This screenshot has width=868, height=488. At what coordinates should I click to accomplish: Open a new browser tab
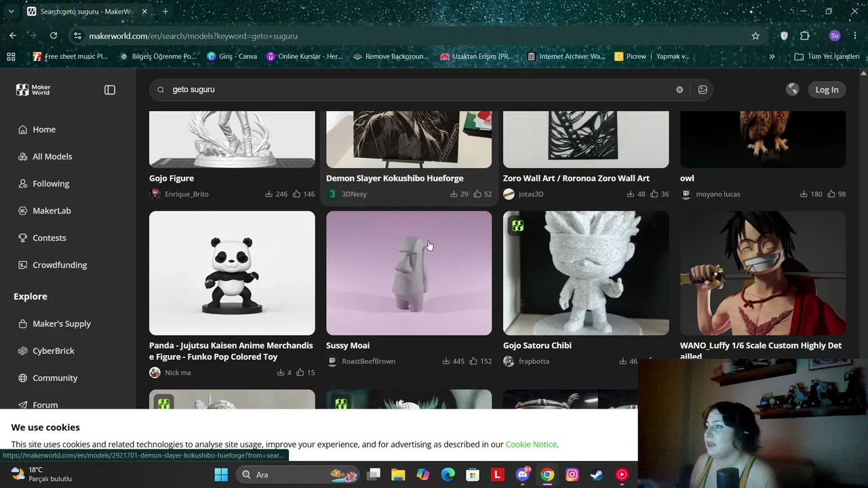pyautogui.click(x=165, y=12)
